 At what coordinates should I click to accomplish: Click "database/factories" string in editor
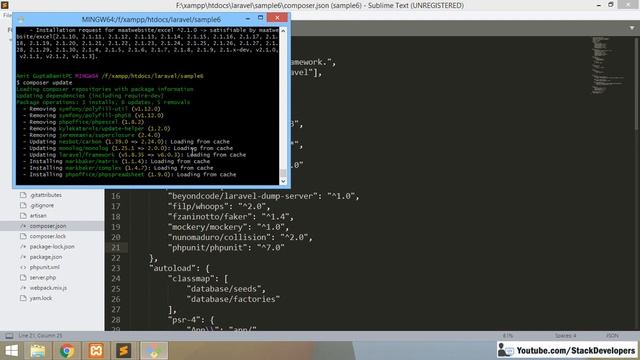click(233, 299)
